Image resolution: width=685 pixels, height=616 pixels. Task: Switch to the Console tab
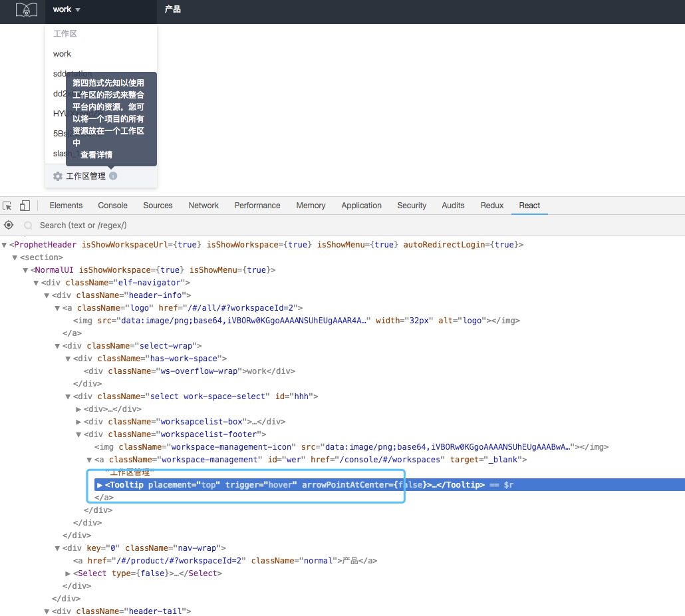click(x=112, y=206)
